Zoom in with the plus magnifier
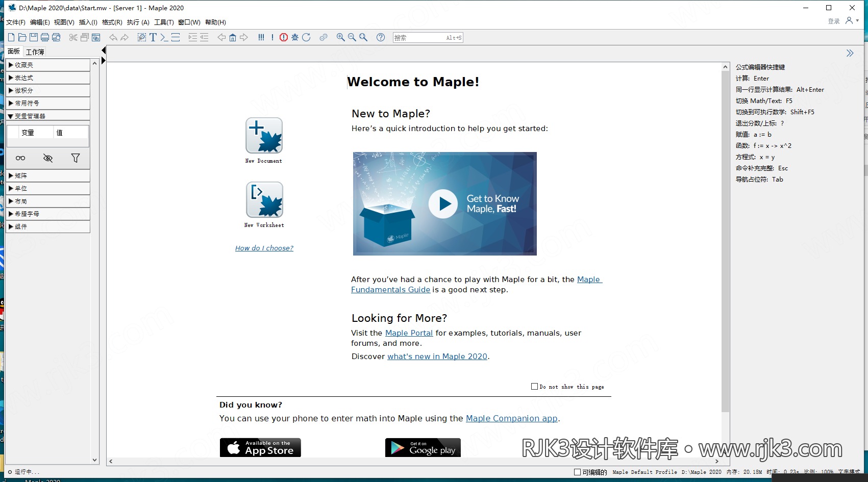The width and height of the screenshot is (868, 482). 341,37
